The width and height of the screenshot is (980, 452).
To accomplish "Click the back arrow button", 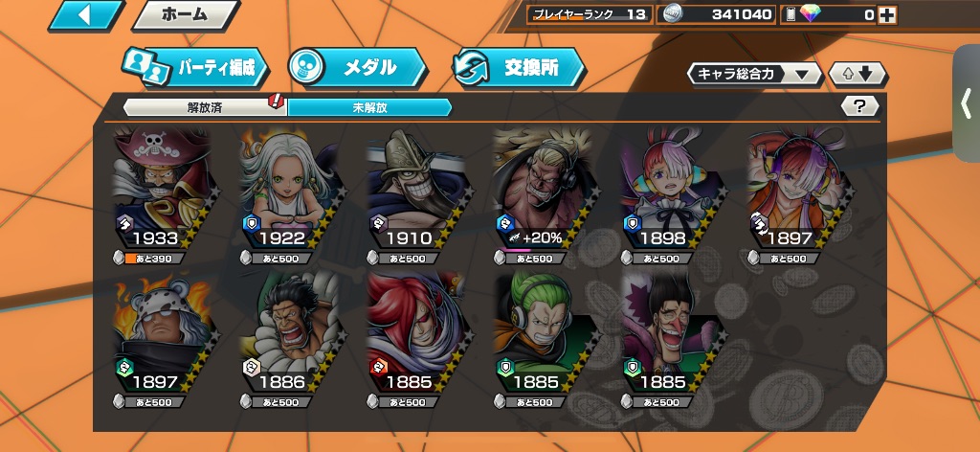I will 86,14.
